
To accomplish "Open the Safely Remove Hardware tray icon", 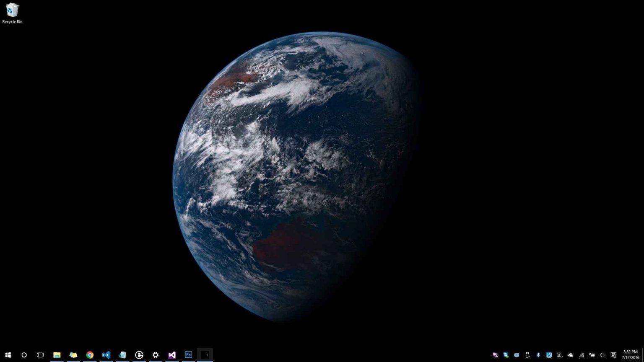I will tap(527, 355).
